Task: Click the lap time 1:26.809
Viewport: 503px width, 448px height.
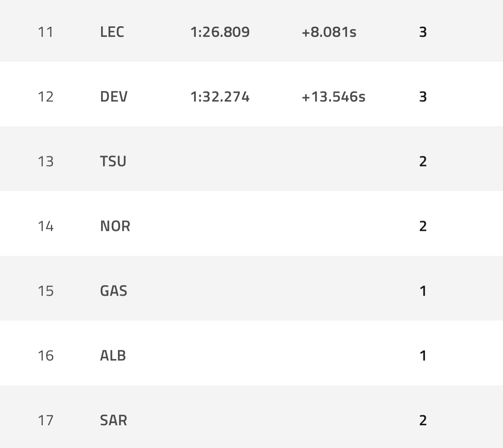Action: tap(220, 32)
